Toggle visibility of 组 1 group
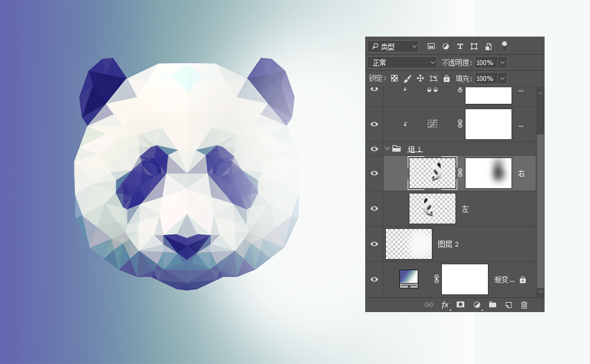 pos(375,149)
